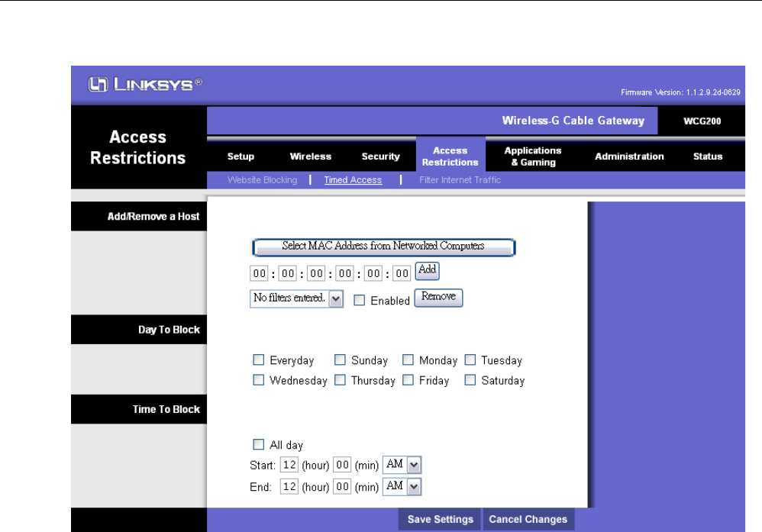Click the Add button
The width and height of the screenshot is (762, 532).
click(427, 271)
